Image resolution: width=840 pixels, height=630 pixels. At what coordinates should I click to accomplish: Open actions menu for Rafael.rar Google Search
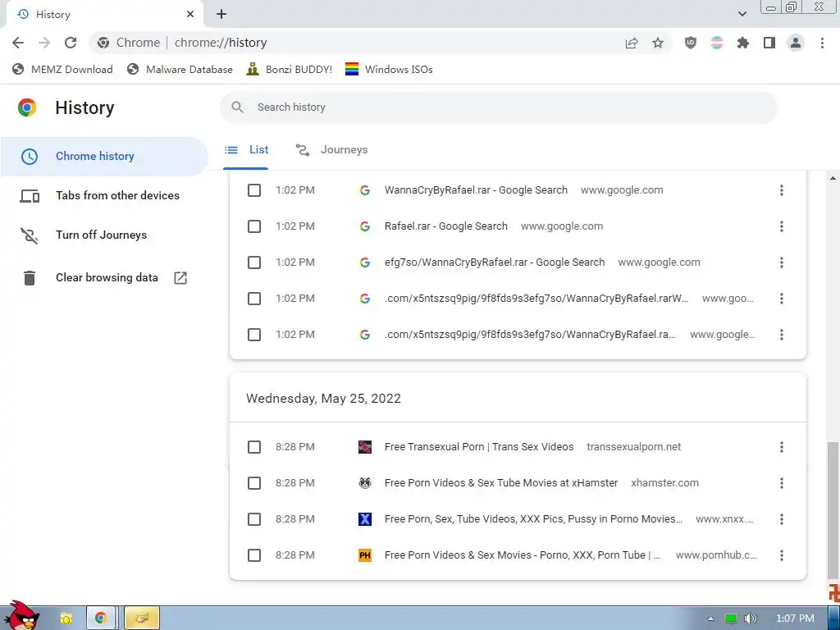[x=782, y=226]
